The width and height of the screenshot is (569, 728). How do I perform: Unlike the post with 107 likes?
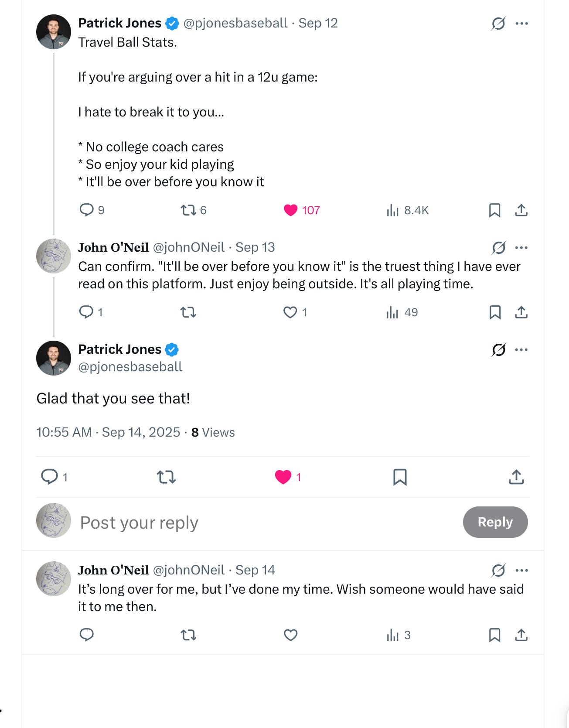click(x=290, y=210)
